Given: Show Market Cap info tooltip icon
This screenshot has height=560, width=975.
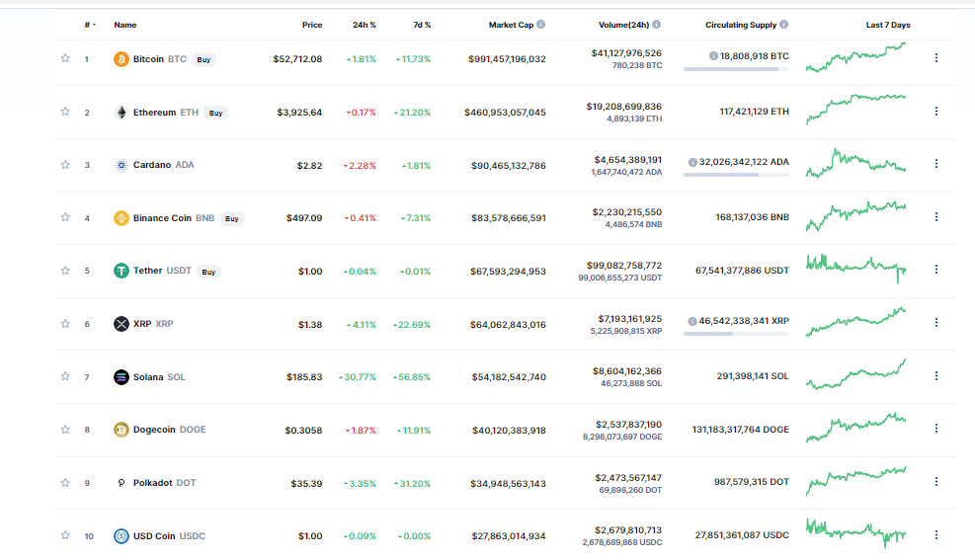Looking at the screenshot, I should pos(541,25).
